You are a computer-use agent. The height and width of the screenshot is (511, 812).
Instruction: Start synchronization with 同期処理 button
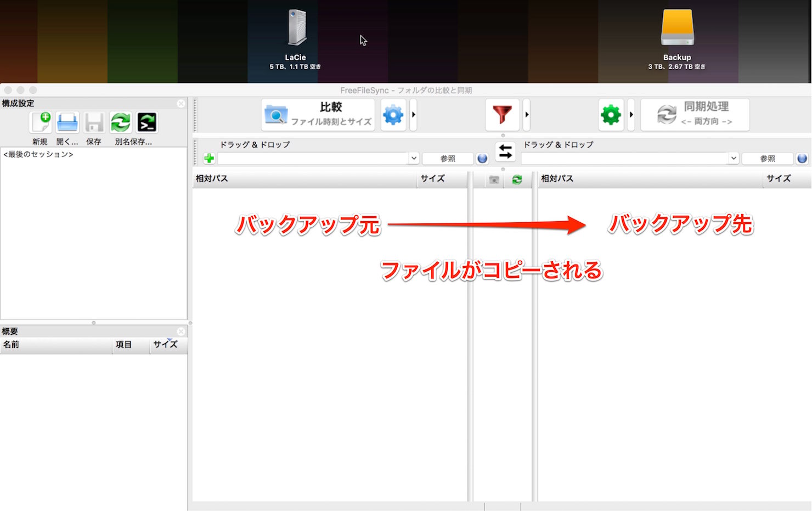pyautogui.click(x=695, y=115)
